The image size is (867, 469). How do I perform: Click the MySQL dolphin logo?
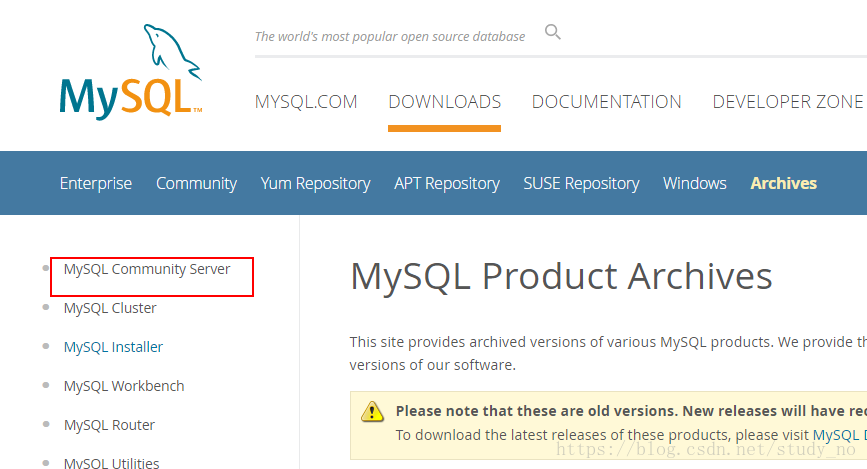131,71
